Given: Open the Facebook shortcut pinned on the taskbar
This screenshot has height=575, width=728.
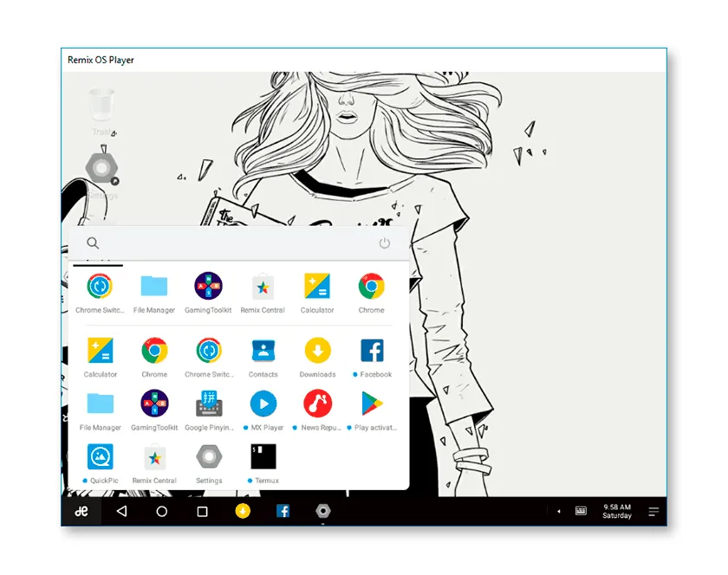Looking at the screenshot, I should coord(283,512).
